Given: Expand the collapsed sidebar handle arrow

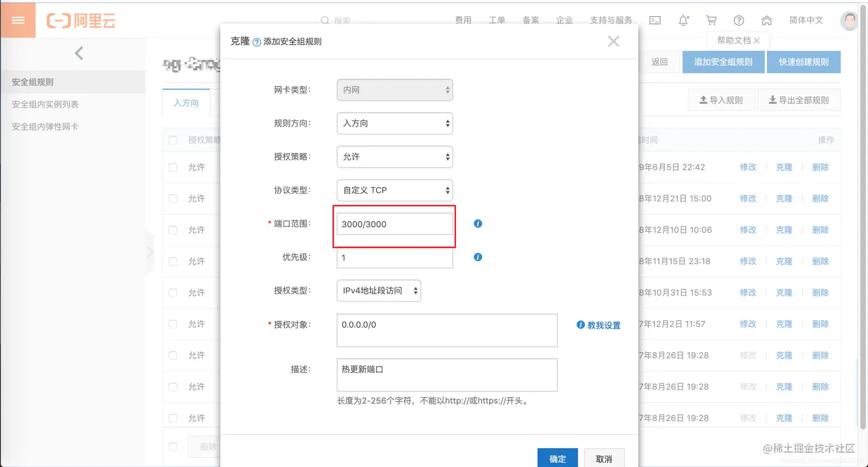Looking at the screenshot, I should [x=150, y=252].
